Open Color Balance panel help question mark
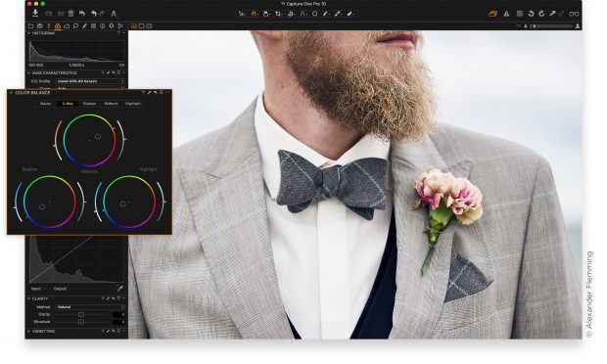This screenshot has height=364, width=607. [143, 93]
